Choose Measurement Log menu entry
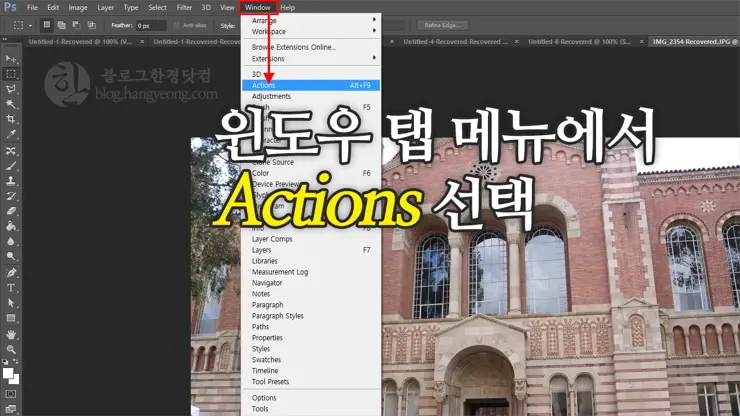 tap(311, 272)
